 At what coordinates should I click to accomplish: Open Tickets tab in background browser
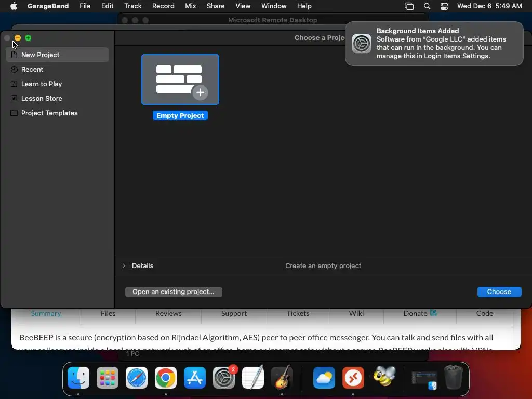[298, 313]
